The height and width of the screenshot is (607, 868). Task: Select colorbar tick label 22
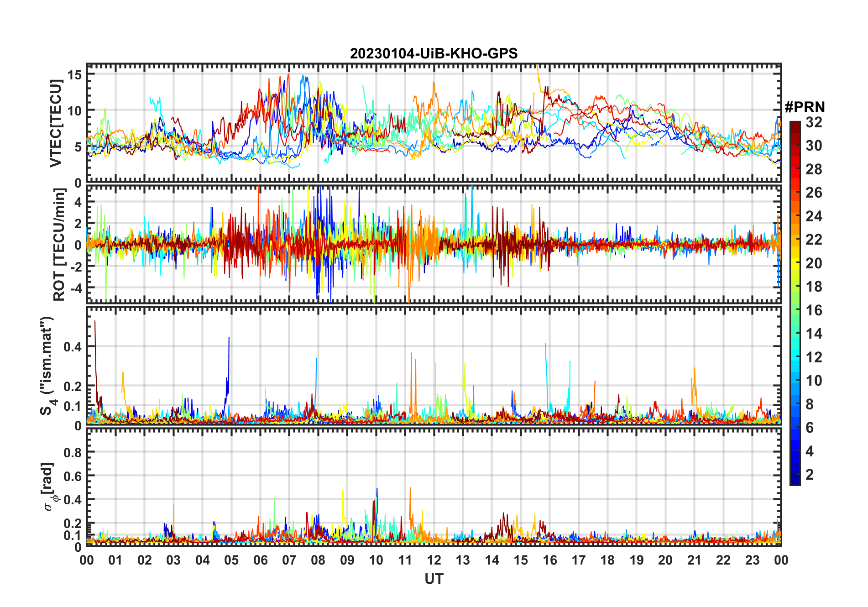click(x=814, y=240)
